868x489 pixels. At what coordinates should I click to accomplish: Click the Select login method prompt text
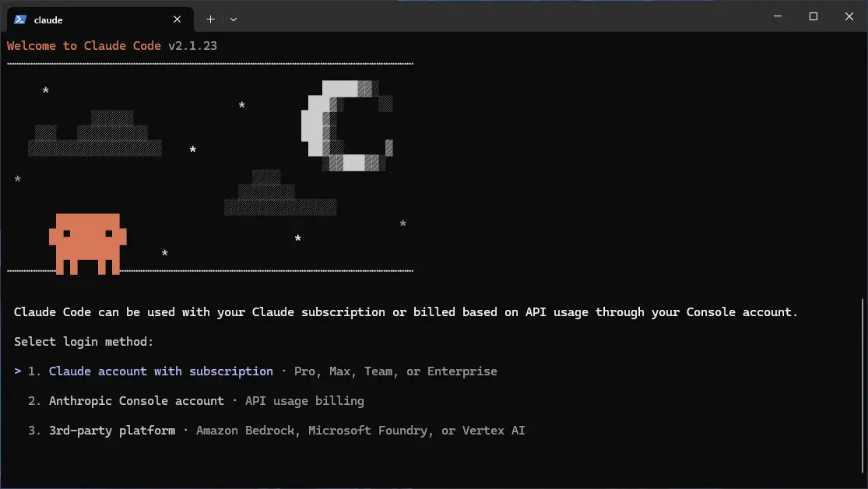(x=79, y=341)
